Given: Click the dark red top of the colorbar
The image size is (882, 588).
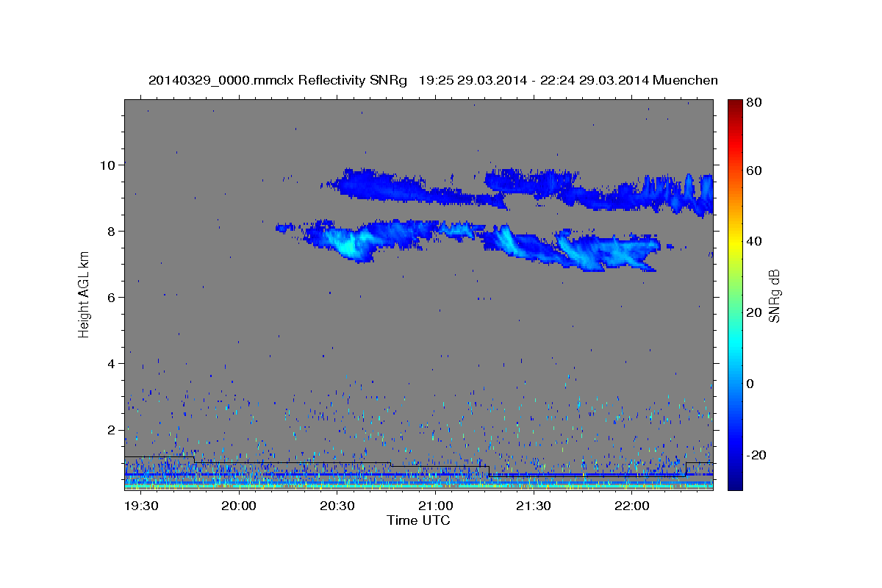Looking at the screenshot, I should point(734,107).
